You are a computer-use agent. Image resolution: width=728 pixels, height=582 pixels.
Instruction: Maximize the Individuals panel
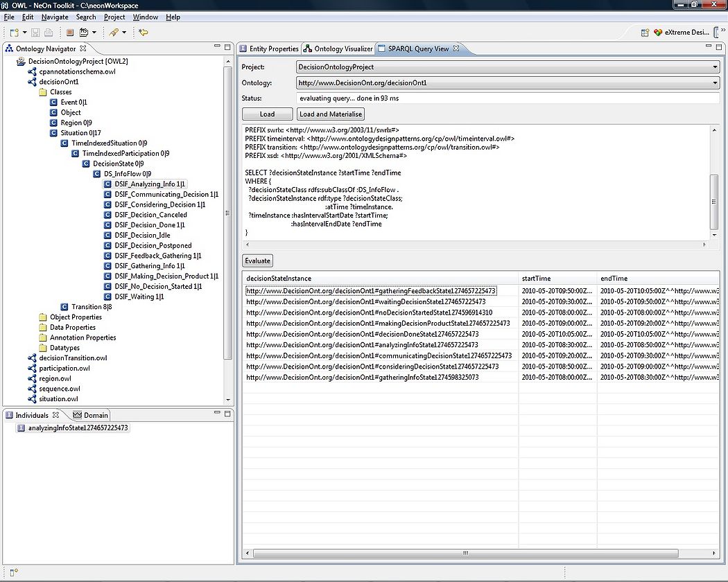227,413
